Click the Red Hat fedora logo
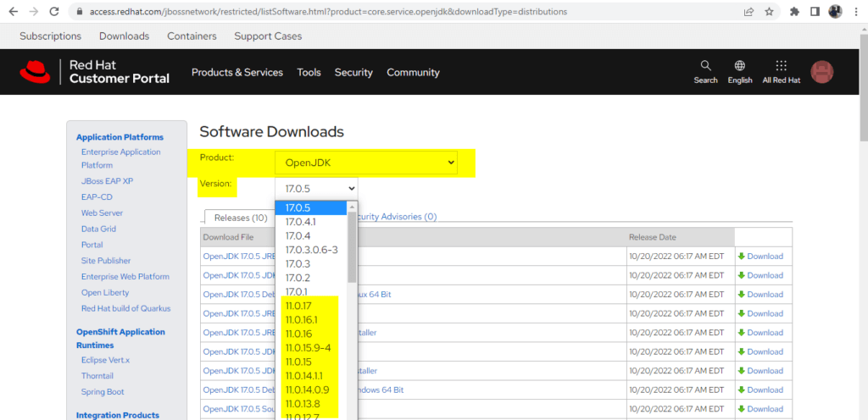This screenshot has height=420, width=868. click(x=35, y=72)
